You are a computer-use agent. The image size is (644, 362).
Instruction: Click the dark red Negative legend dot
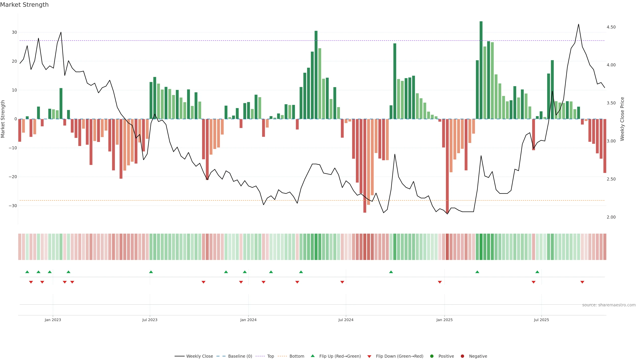pyautogui.click(x=462, y=356)
